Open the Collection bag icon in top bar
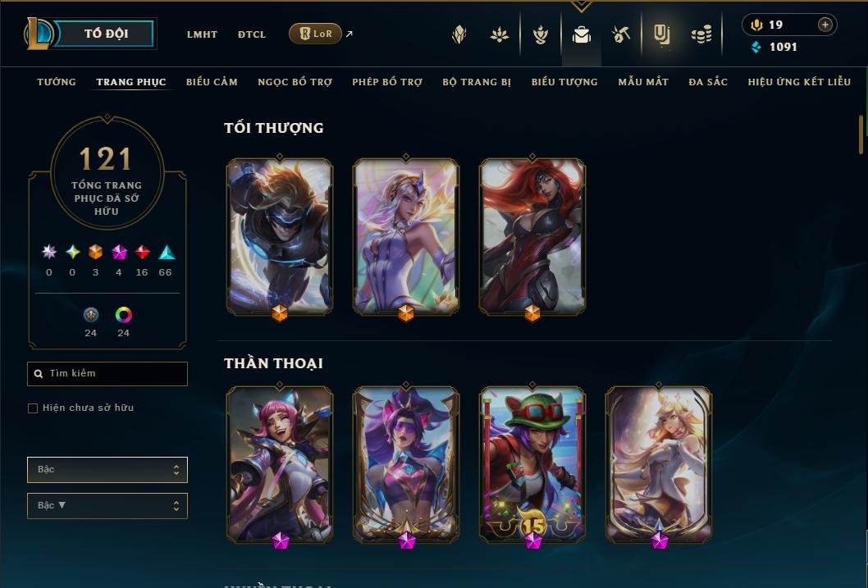This screenshot has width=868, height=588. pyautogui.click(x=581, y=34)
